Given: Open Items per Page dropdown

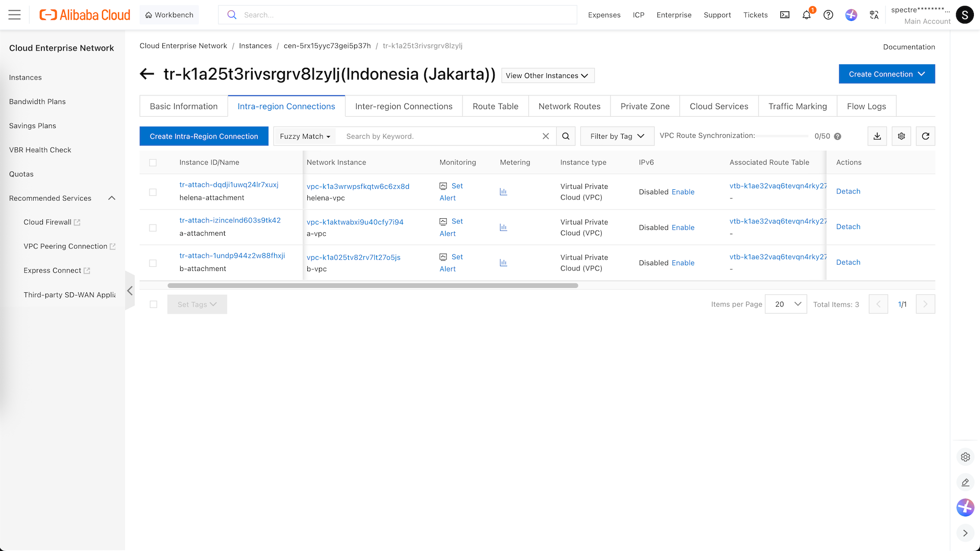Looking at the screenshot, I should [786, 304].
